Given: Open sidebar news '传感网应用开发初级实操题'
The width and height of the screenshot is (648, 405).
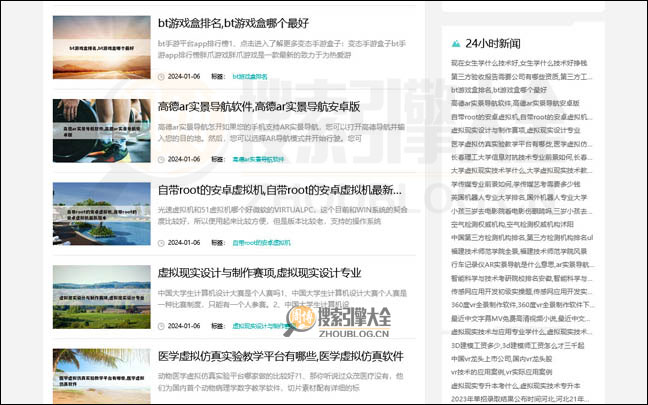Looking at the screenshot, I should pos(522,291).
